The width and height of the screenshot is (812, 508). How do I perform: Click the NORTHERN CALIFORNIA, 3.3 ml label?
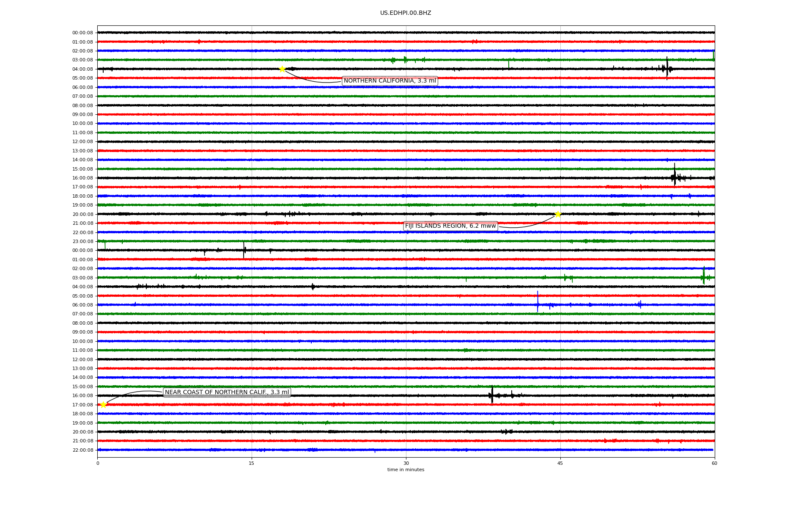click(x=390, y=81)
